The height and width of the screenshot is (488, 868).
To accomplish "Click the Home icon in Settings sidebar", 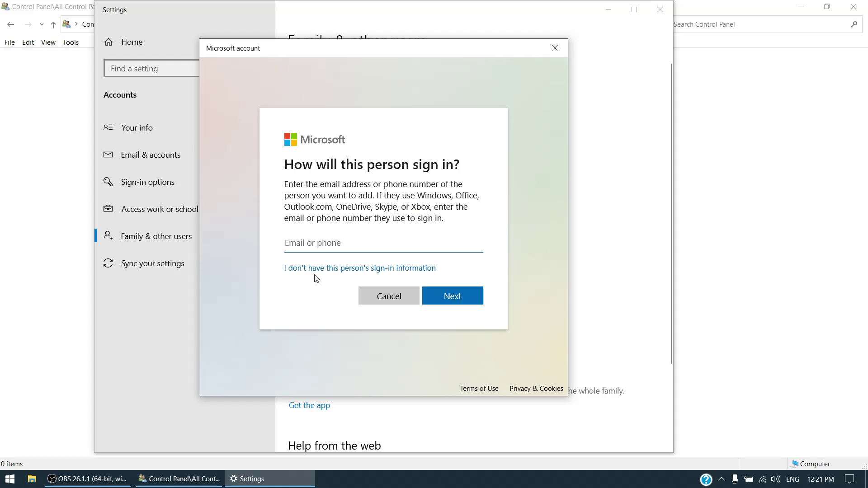I will [108, 42].
